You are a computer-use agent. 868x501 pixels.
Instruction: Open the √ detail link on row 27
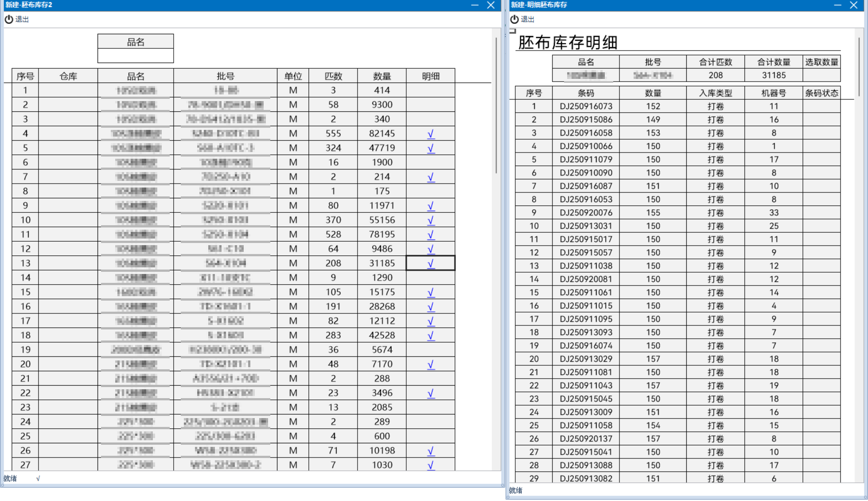click(x=430, y=465)
